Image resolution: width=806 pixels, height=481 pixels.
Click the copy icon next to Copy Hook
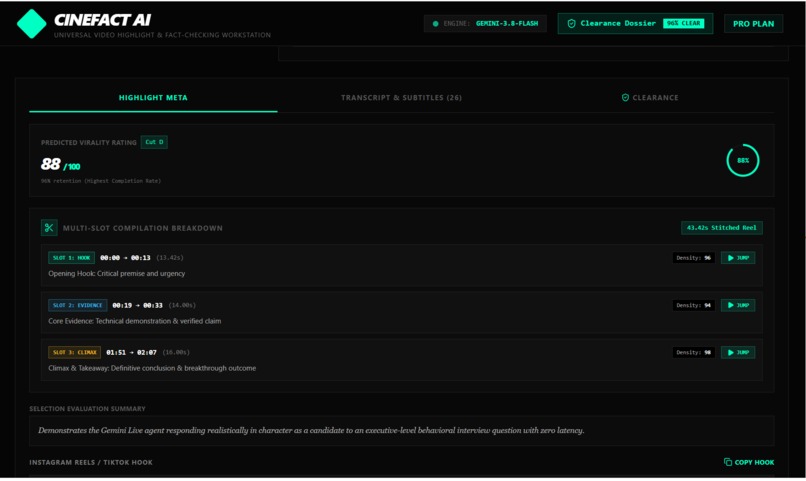[728, 462]
